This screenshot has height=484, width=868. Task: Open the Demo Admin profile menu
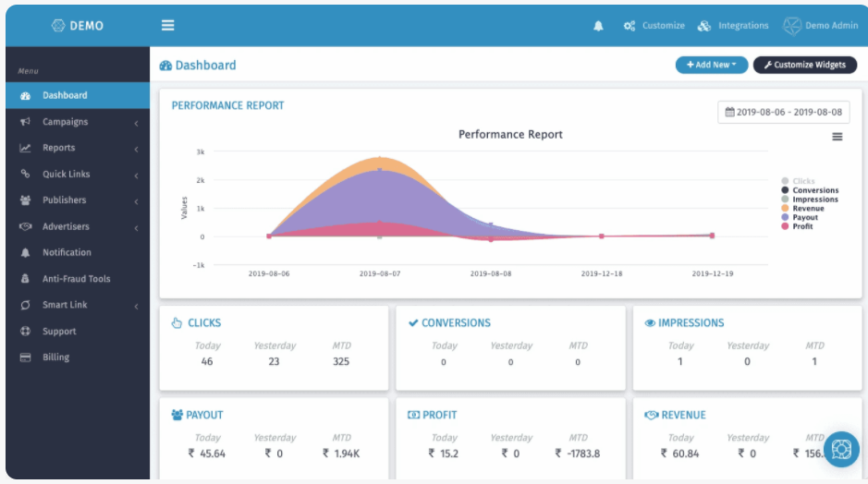821,26
